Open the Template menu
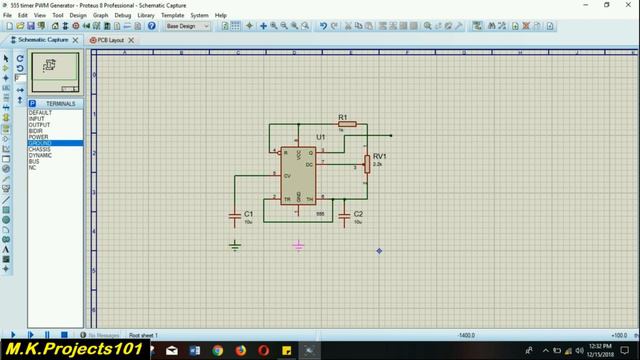The image size is (640, 360). click(x=172, y=16)
